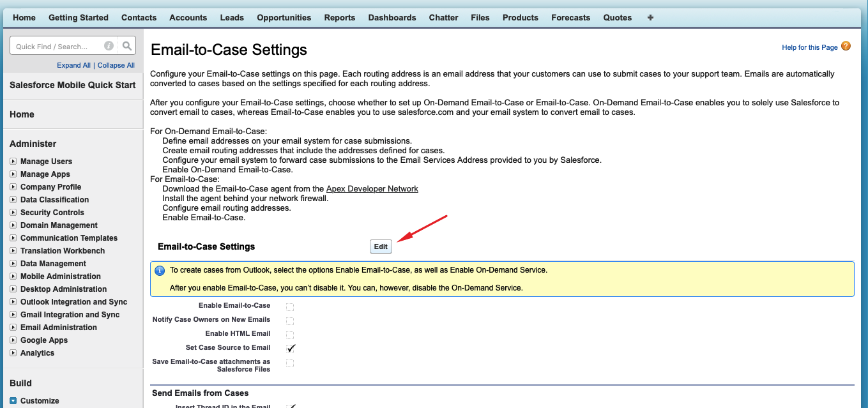Go to the Products tab
The width and height of the screenshot is (868, 408).
521,17
